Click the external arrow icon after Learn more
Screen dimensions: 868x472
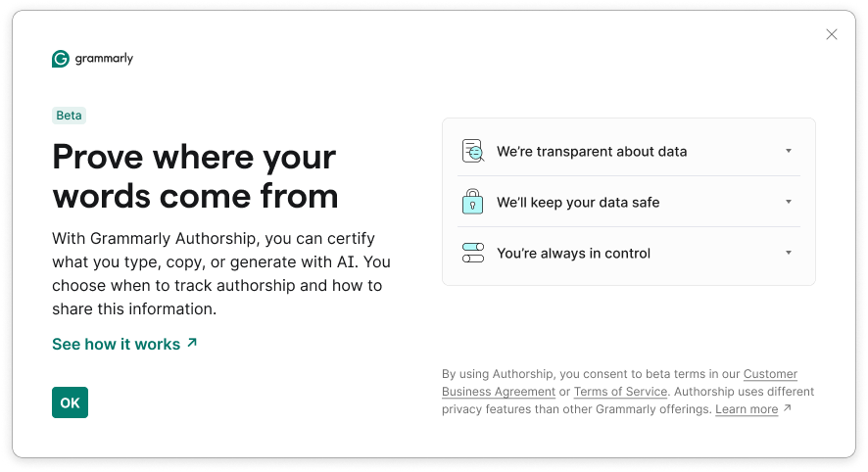pos(788,408)
